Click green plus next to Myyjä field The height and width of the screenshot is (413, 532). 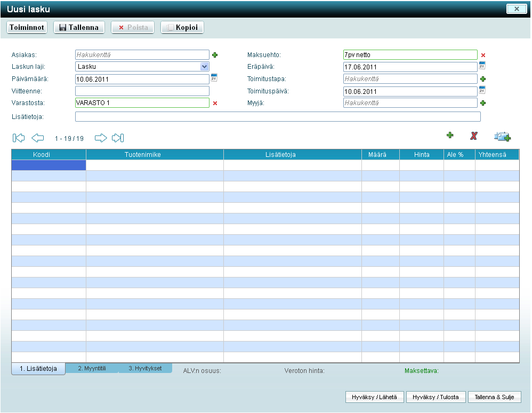(483, 103)
